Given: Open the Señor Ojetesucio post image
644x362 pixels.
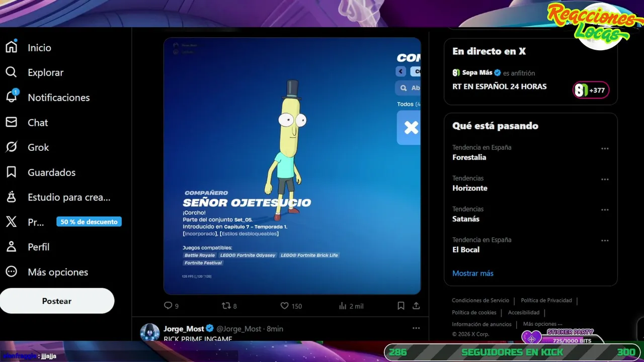Looking at the screenshot, I should [x=292, y=166].
